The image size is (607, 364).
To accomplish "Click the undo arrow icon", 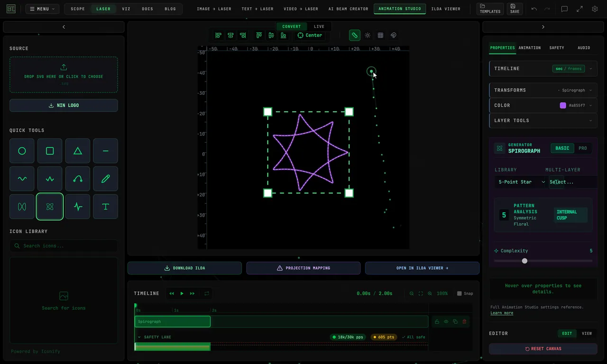I will 534,9.
